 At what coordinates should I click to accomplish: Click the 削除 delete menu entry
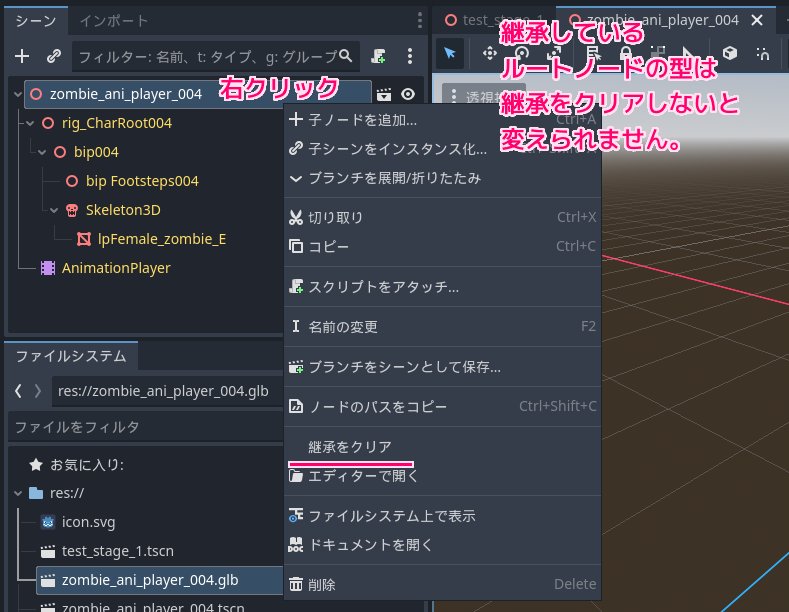(322, 584)
